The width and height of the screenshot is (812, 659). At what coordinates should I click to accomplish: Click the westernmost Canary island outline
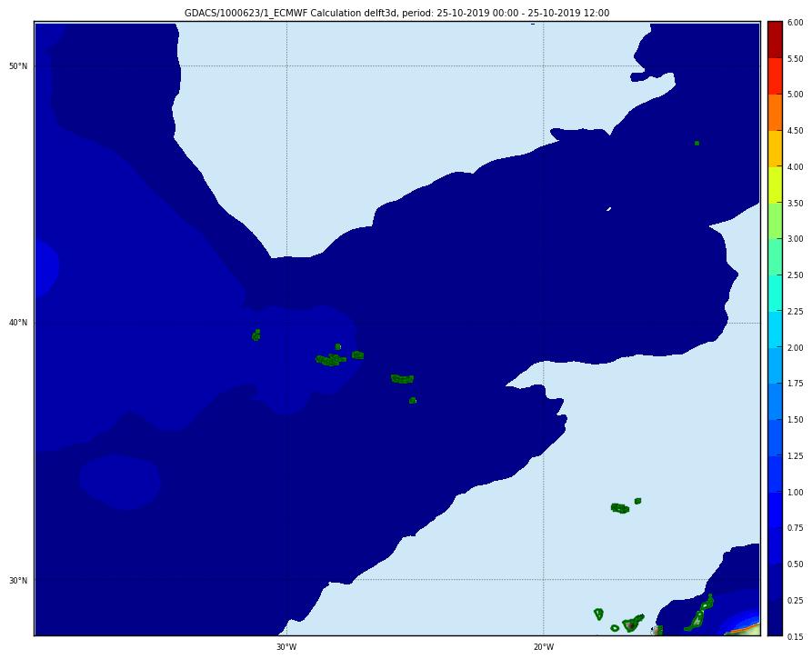[598, 614]
